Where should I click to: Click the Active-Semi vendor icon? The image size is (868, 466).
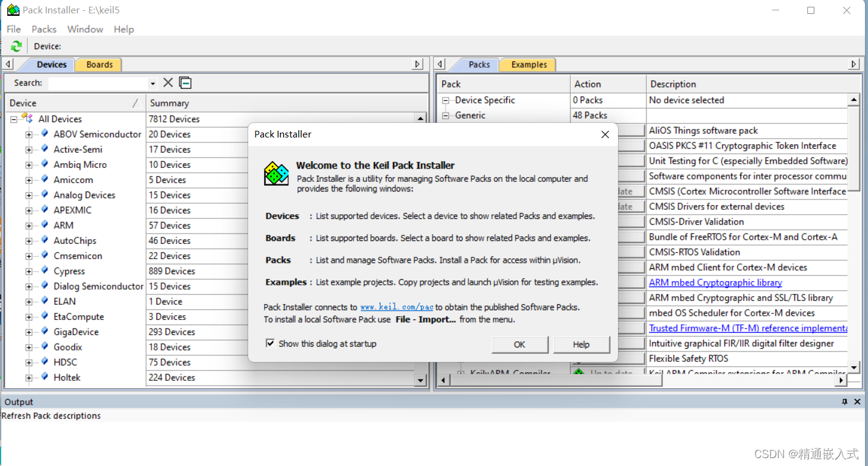[x=44, y=149]
